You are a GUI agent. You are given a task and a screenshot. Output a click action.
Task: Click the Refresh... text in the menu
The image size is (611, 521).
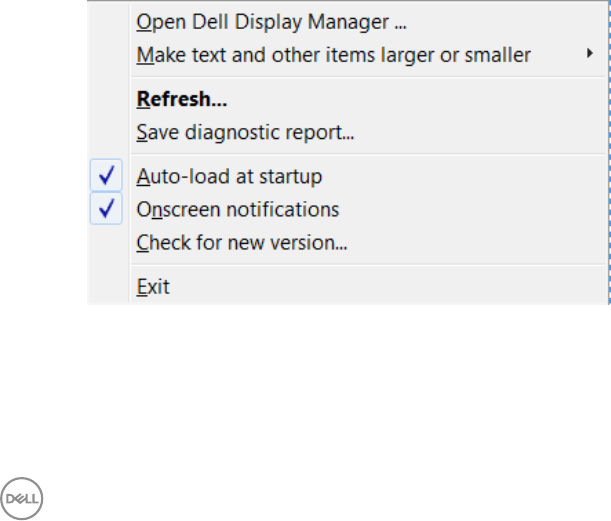180,99
